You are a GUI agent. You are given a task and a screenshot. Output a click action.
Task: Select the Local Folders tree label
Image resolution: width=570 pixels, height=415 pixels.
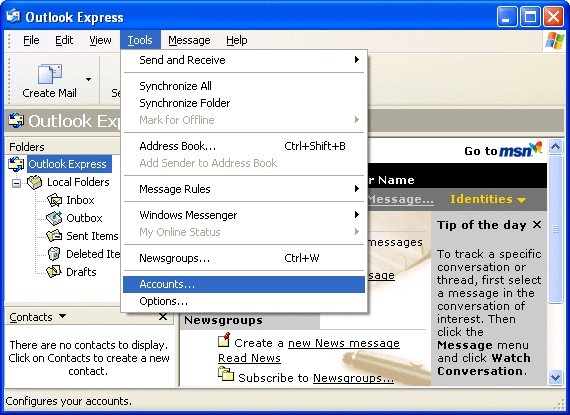click(78, 182)
